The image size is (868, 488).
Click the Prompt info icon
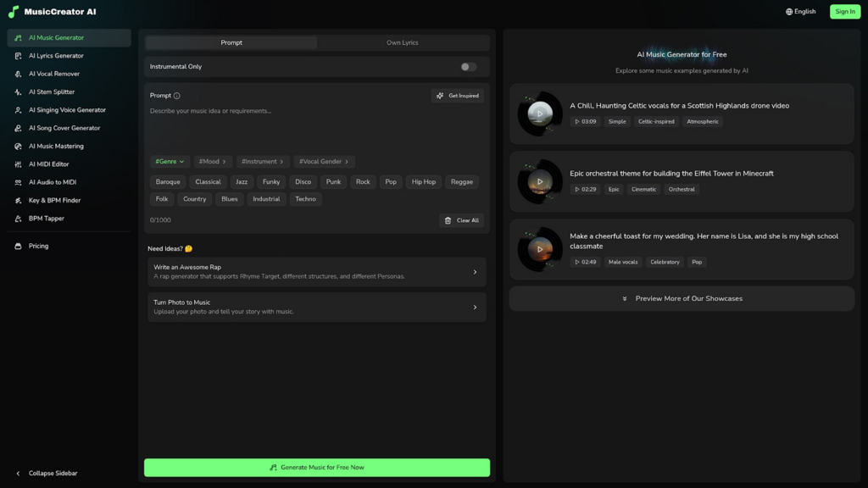click(176, 96)
